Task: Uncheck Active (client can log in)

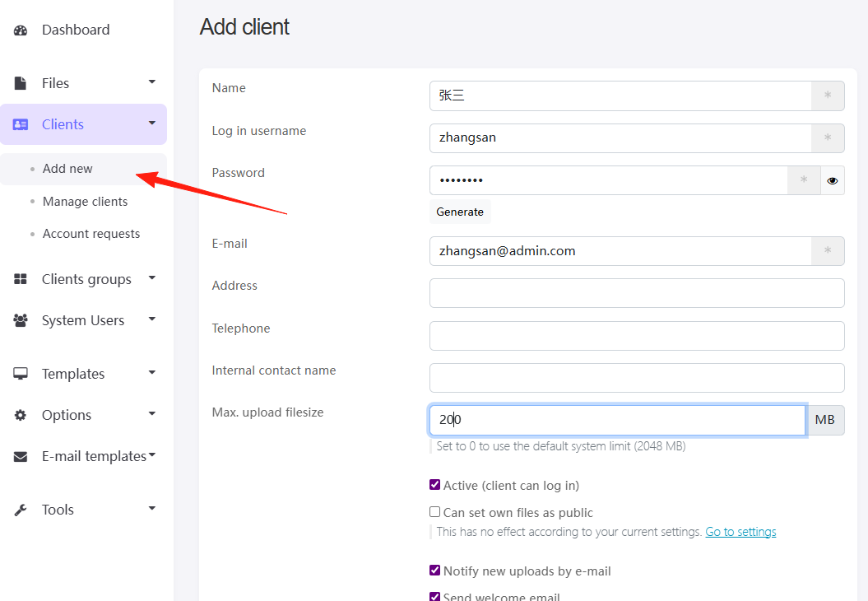Action: (435, 485)
